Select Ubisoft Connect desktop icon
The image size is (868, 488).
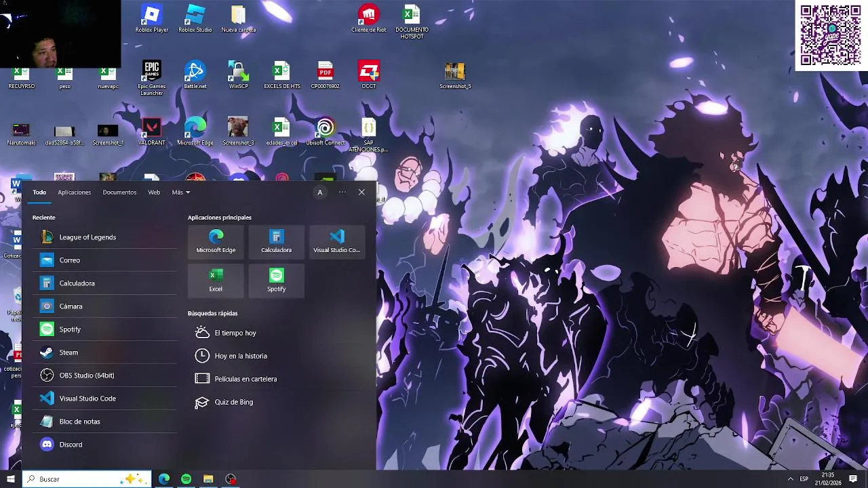click(325, 131)
